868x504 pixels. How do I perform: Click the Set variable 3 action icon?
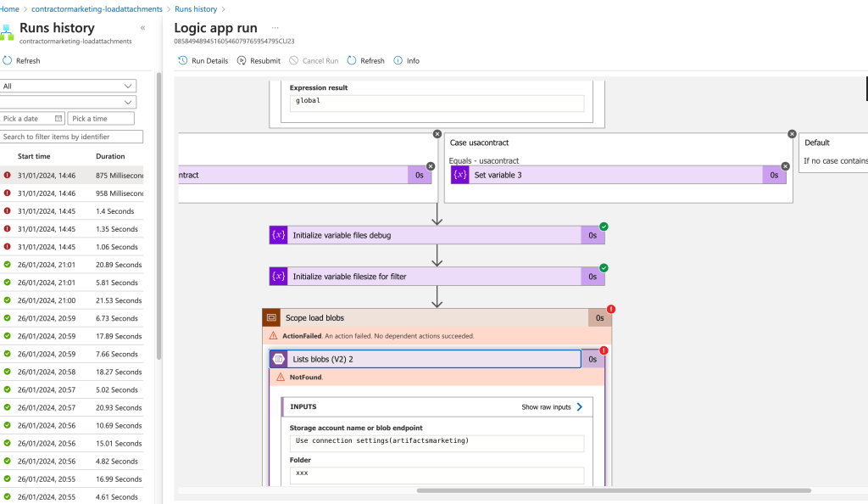click(x=460, y=175)
